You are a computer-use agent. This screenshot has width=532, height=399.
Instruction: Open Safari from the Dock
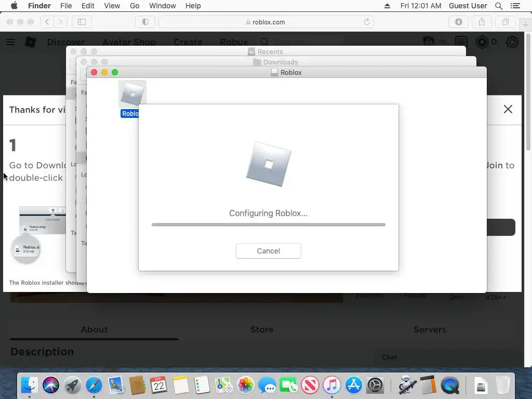point(94,385)
